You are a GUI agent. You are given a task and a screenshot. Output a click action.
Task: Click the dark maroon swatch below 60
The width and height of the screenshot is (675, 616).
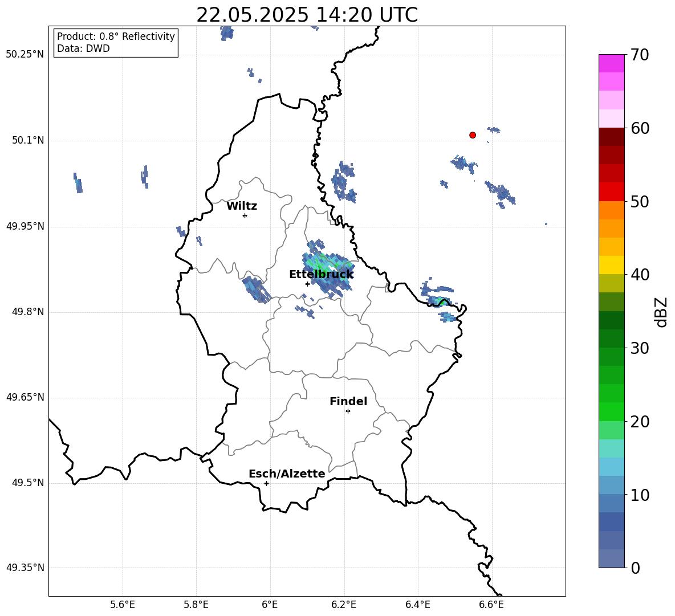(x=611, y=137)
